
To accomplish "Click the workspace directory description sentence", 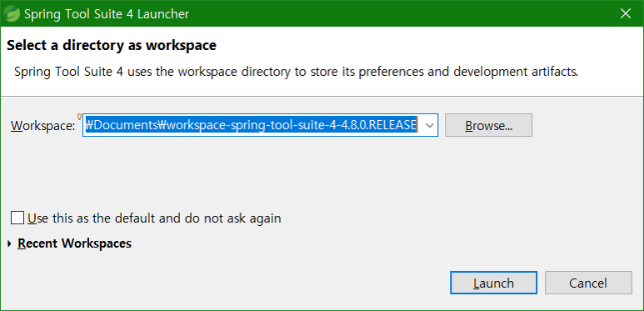I will [296, 72].
